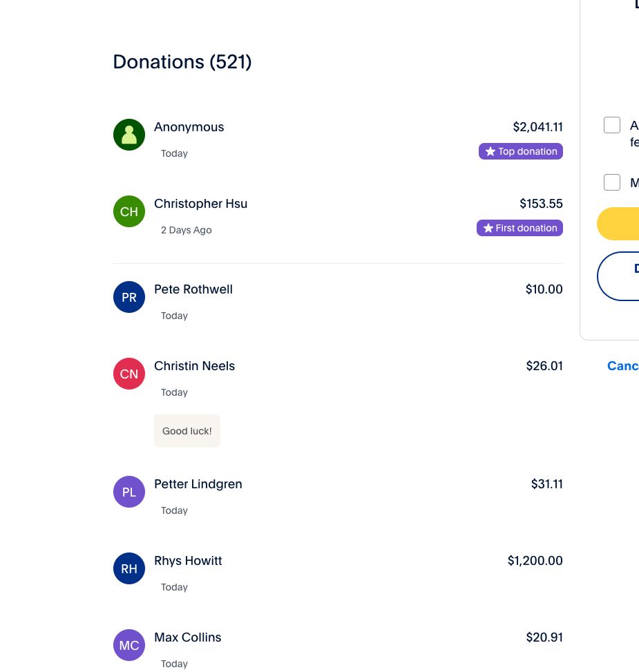Tick the upper checkbox in the donate panel
This screenshot has height=672, width=639.
[x=612, y=125]
